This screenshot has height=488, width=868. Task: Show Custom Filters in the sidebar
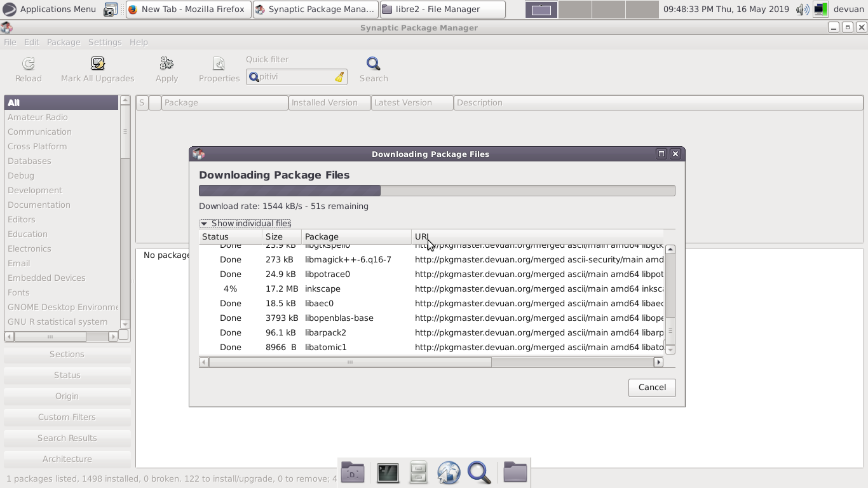tap(67, 417)
